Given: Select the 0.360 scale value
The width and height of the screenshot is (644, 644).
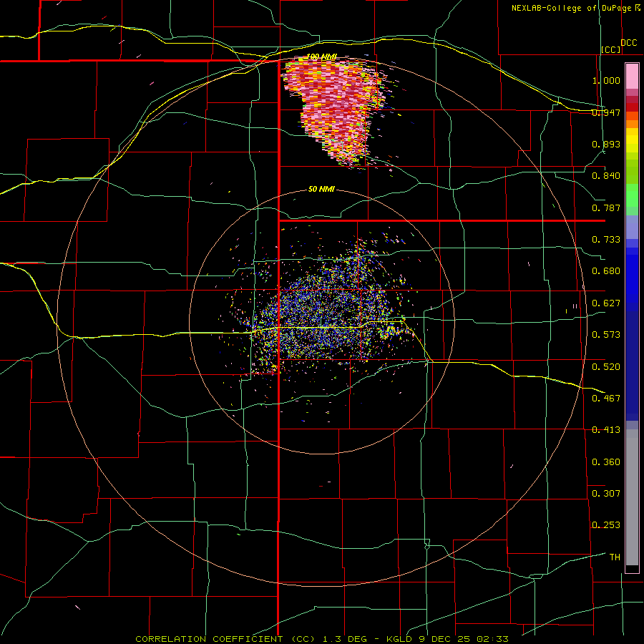Looking at the screenshot, I should coord(606,462).
